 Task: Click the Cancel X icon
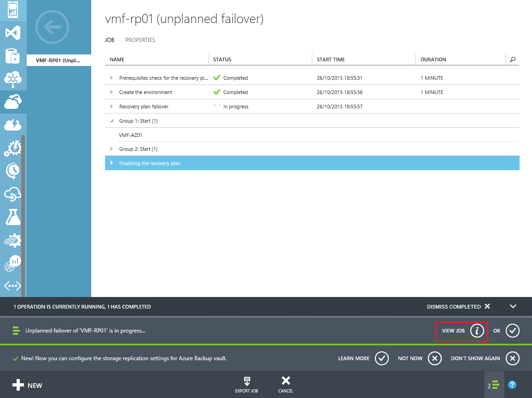(286, 381)
